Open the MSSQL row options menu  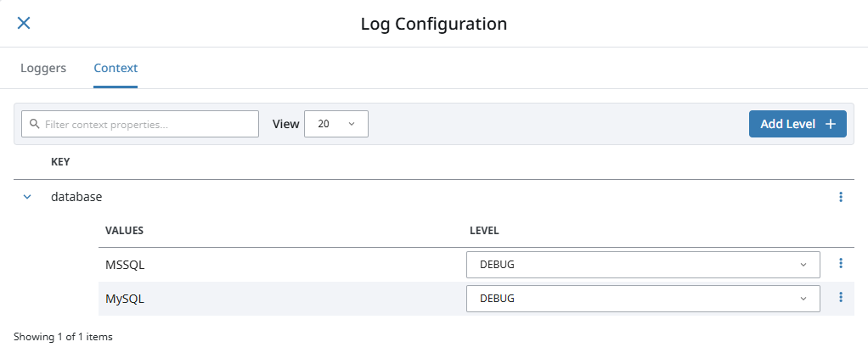point(841,264)
